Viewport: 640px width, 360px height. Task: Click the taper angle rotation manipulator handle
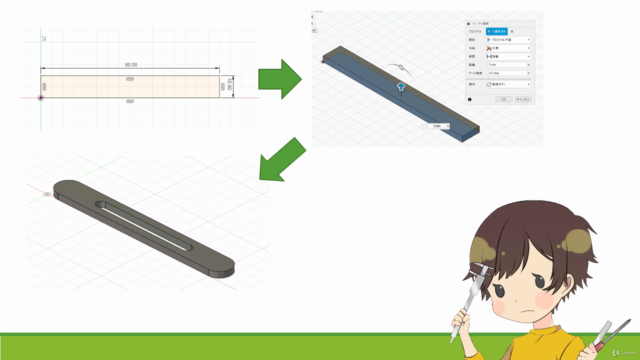point(401,67)
